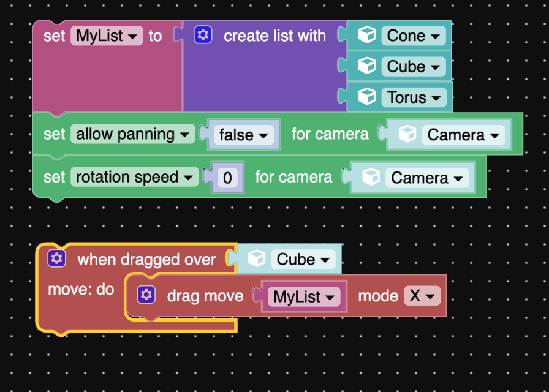Click the gear icon on when dragged block

(x=57, y=259)
